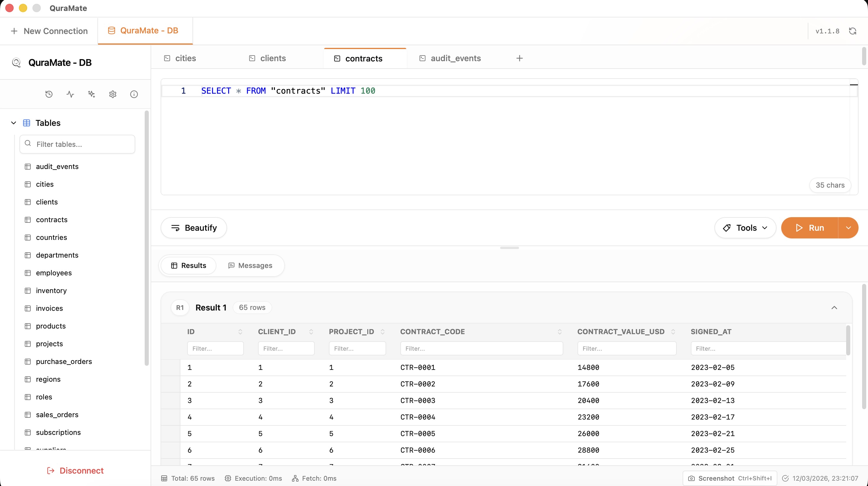Click the search icon beside QuraMate - DB

(x=16, y=62)
